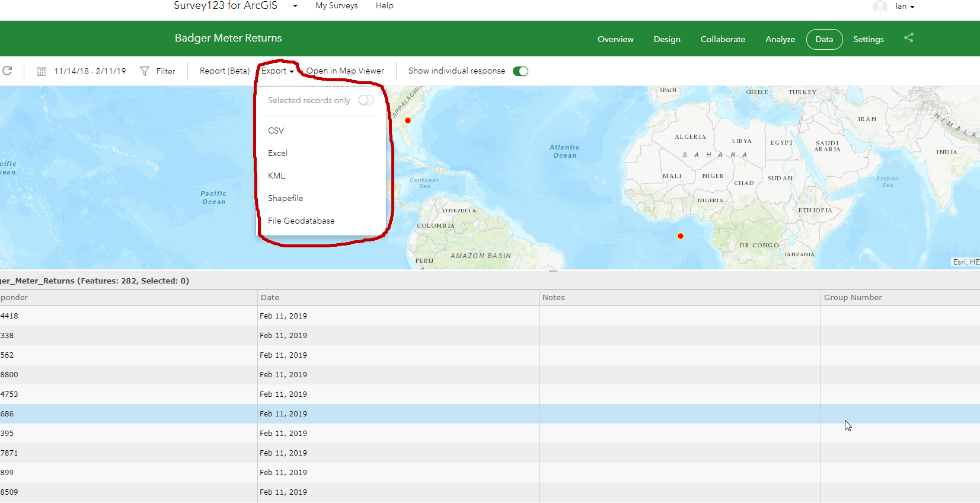The width and height of the screenshot is (980, 503).
Task: Toggle Selected records only switch
Action: click(x=366, y=100)
